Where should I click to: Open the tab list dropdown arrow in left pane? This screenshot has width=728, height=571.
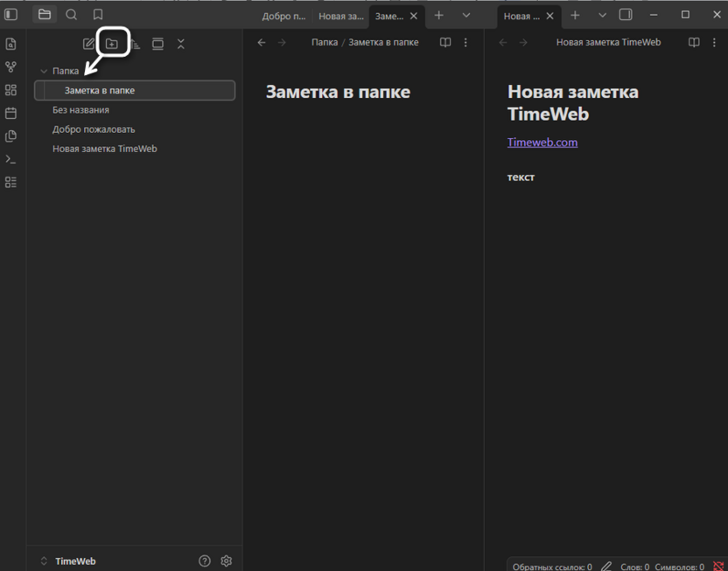coord(466,16)
